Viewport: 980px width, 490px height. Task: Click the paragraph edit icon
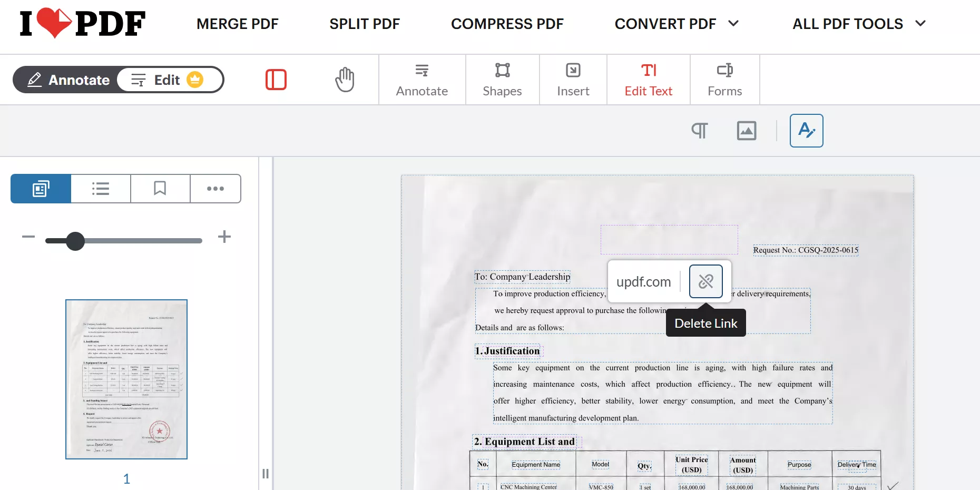pyautogui.click(x=700, y=131)
